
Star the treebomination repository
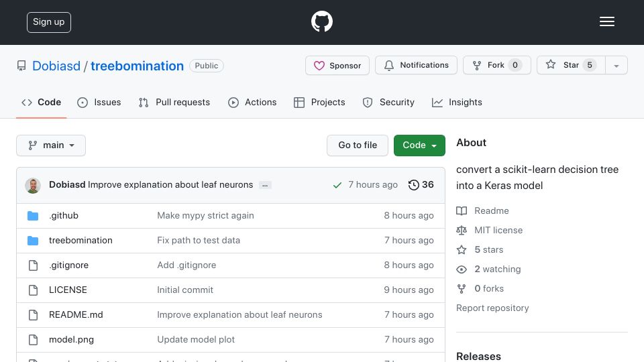pyautogui.click(x=571, y=65)
